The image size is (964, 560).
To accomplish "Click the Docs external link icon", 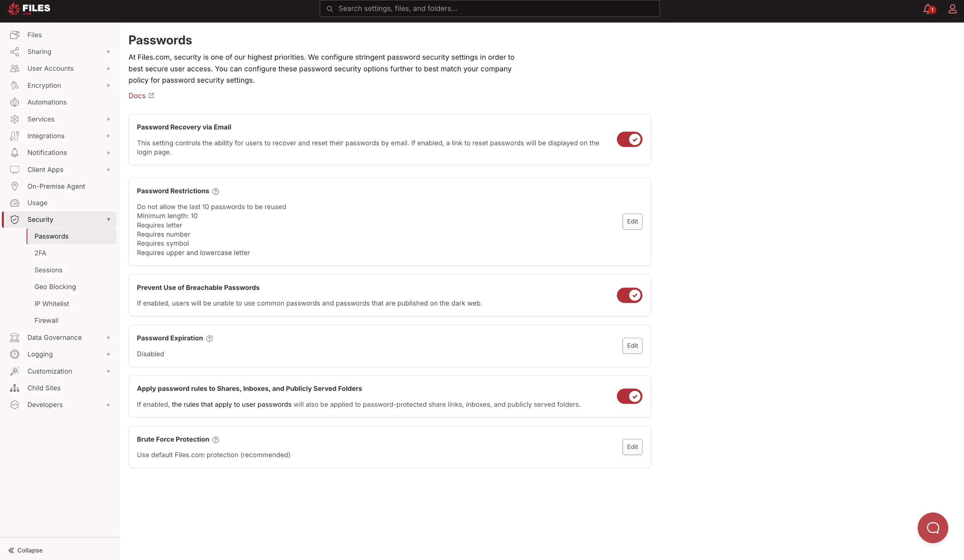I will point(151,95).
